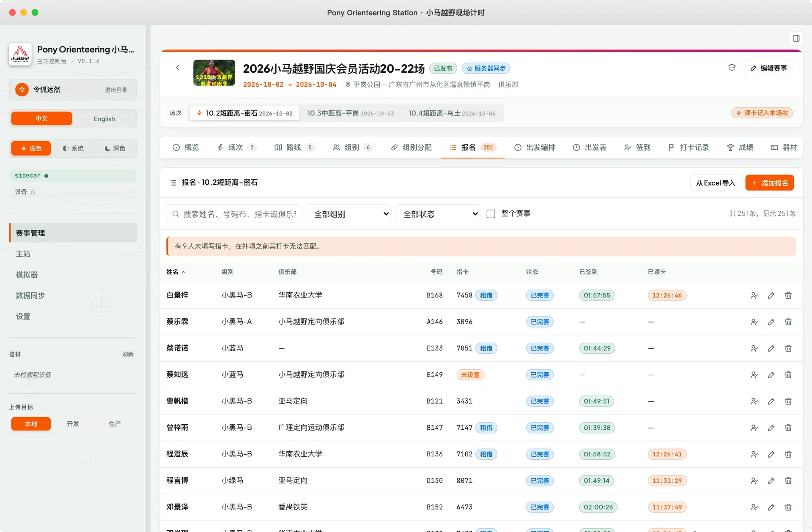Select the 系统 system theme

(x=73, y=148)
